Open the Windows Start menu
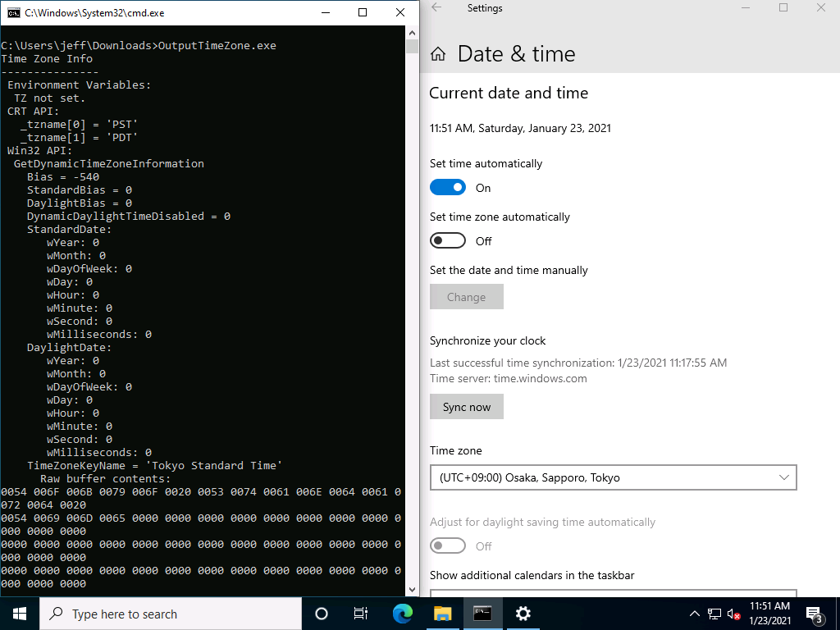 [x=19, y=614]
